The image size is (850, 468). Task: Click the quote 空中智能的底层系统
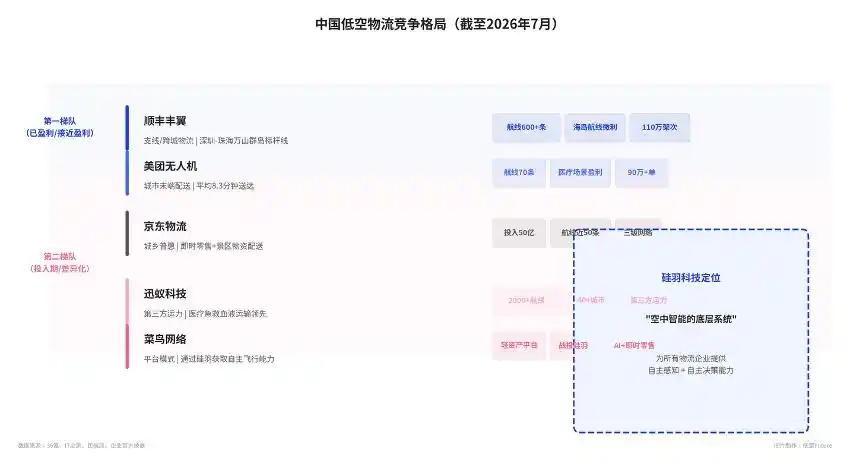click(691, 319)
